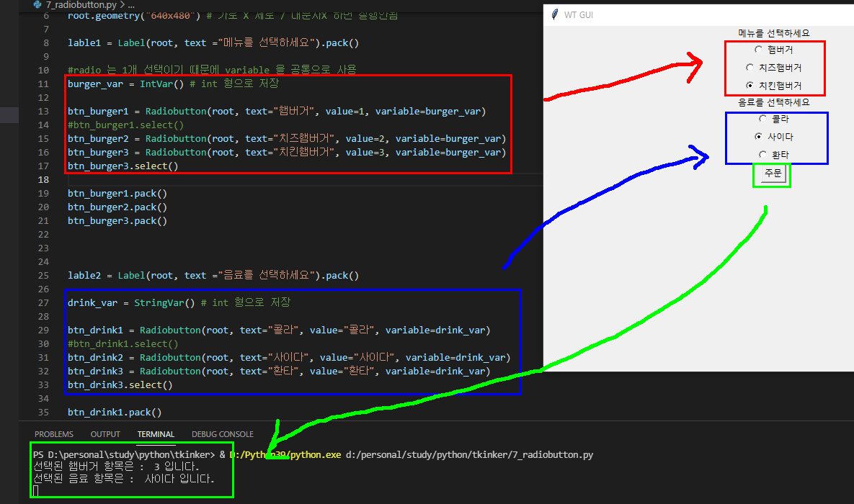Click the btn_burger3.pack() code line
Screen dimensions: 854x504
(117, 220)
